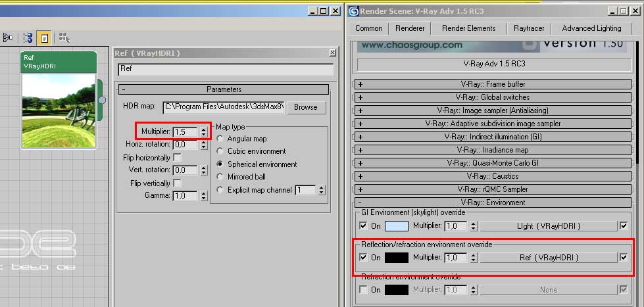Close the Ref (VRayHDRI) parameter panel

332,53
